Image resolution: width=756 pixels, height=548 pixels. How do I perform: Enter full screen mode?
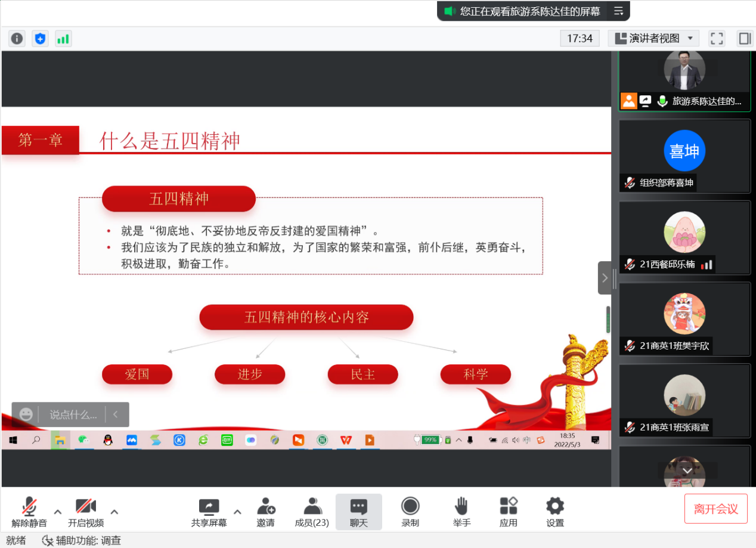tap(717, 39)
